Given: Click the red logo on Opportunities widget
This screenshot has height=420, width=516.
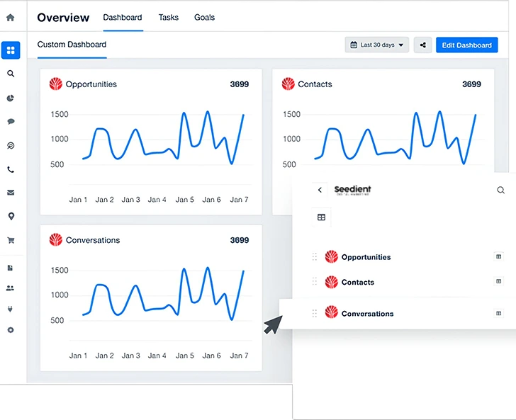Looking at the screenshot, I should (x=56, y=84).
